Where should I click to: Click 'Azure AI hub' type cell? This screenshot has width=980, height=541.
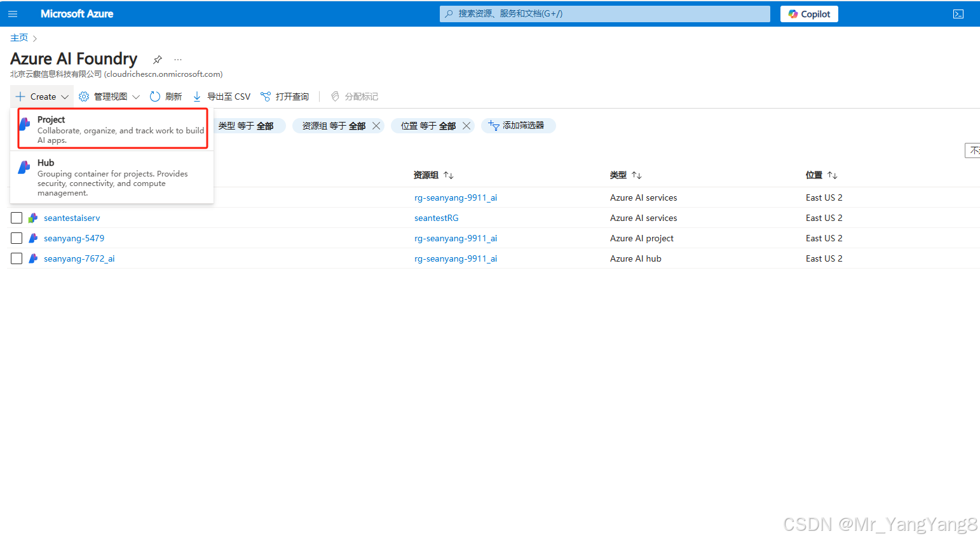636,258
